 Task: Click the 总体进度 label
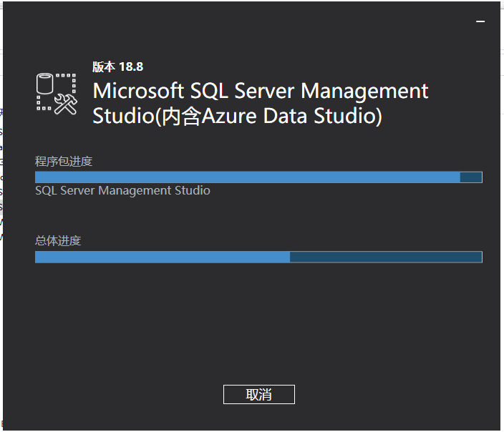click(58, 240)
